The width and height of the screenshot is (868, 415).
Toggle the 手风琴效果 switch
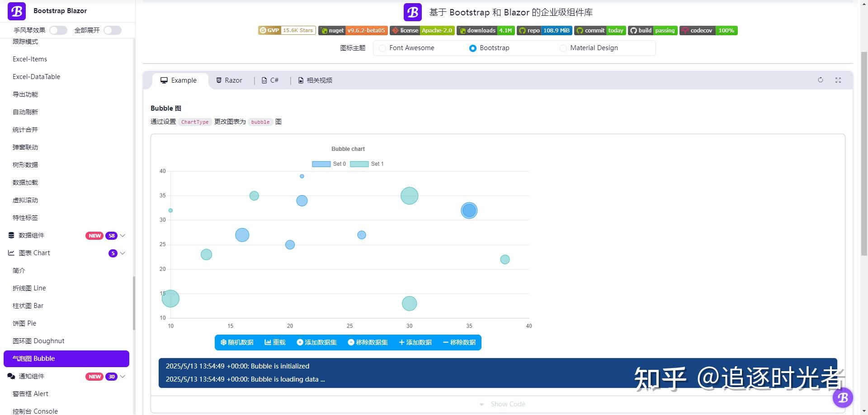click(x=58, y=30)
